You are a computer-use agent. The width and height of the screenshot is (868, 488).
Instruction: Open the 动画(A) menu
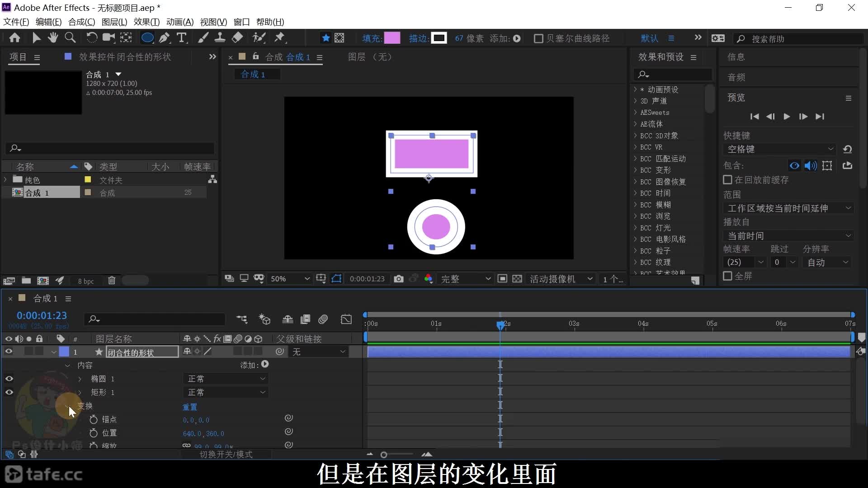(x=180, y=22)
